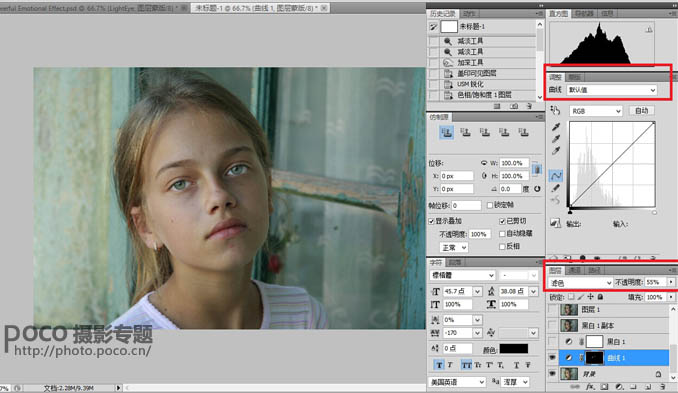Open the RGB channel dropdown
This screenshot has width=678, height=393.
596,111
